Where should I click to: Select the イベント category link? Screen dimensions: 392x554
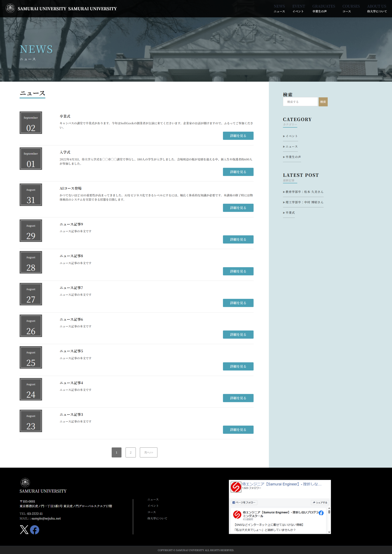292,136
